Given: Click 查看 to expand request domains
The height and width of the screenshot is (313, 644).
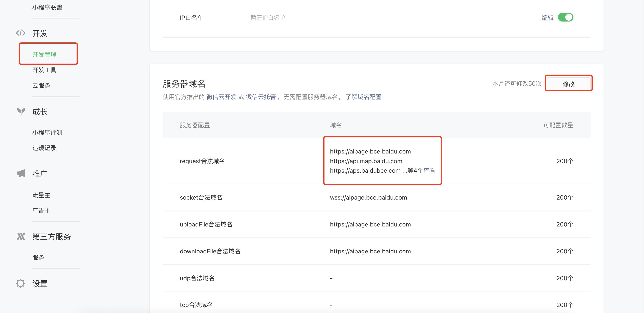Looking at the screenshot, I should [x=429, y=171].
